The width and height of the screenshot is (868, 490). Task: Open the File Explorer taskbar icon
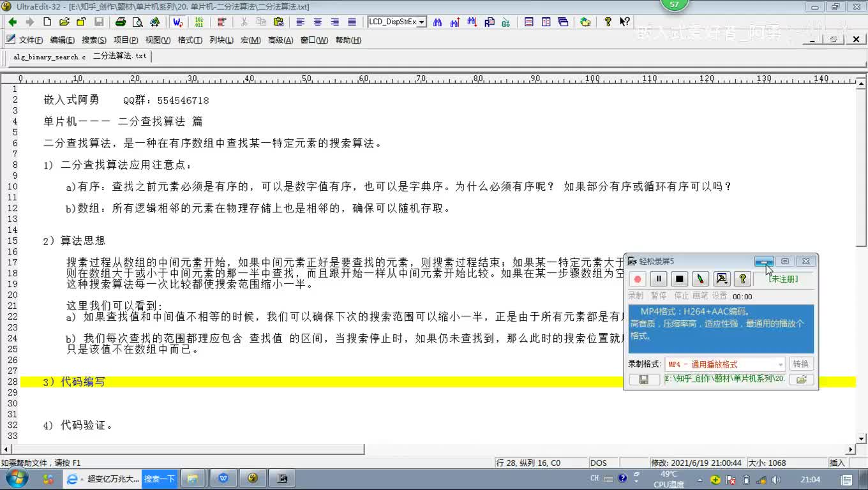pyautogui.click(x=192, y=479)
